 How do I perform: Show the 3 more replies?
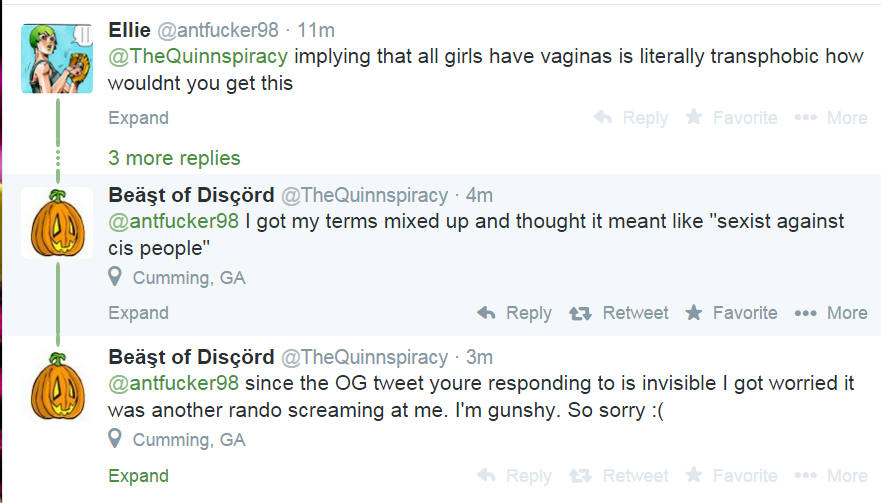tap(174, 158)
